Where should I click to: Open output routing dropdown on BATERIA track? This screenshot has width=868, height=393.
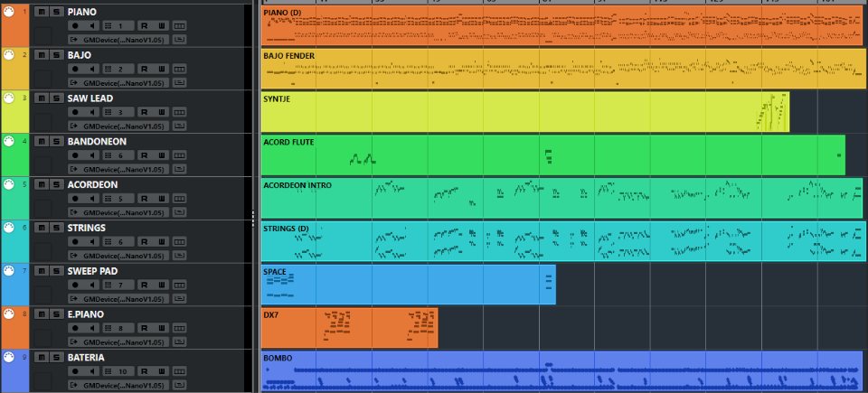[118, 385]
